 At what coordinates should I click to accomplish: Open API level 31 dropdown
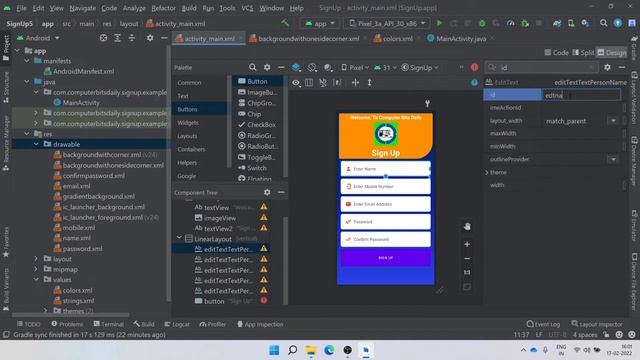coord(385,67)
